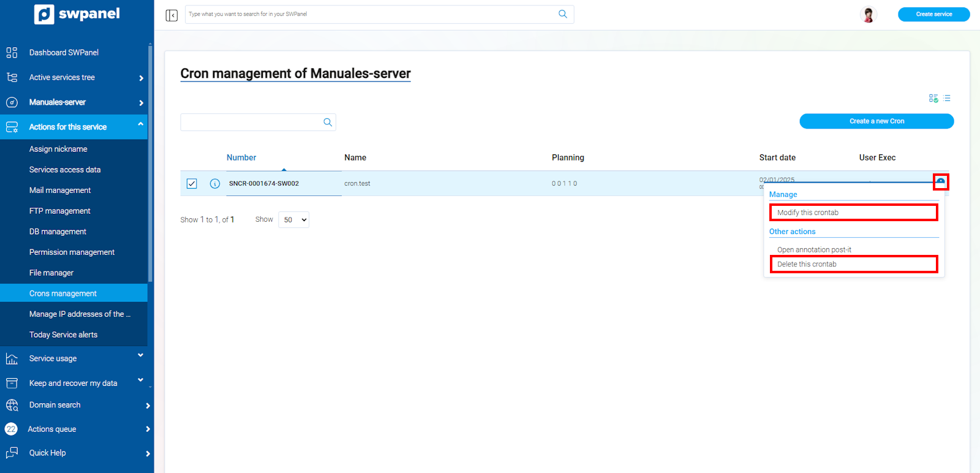Open the Show 50 entries dropdown
The height and width of the screenshot is (473, 980).
tap(294, 220)
